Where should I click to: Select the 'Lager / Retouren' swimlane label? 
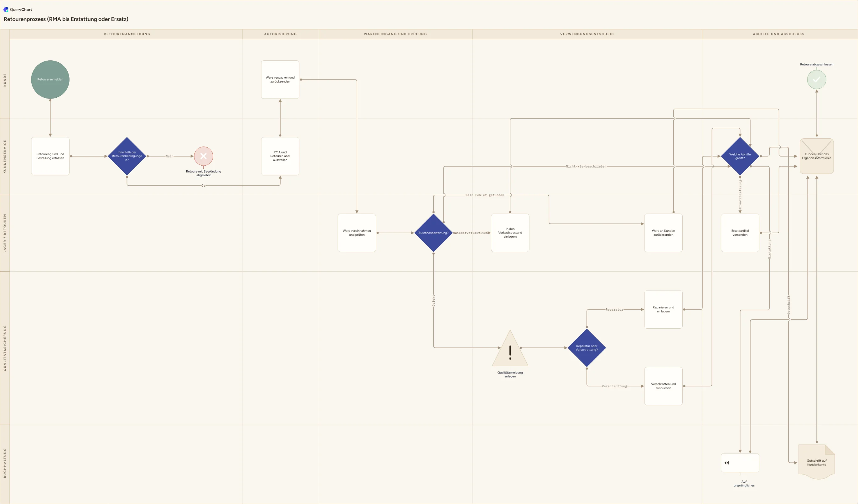[5, 233]
